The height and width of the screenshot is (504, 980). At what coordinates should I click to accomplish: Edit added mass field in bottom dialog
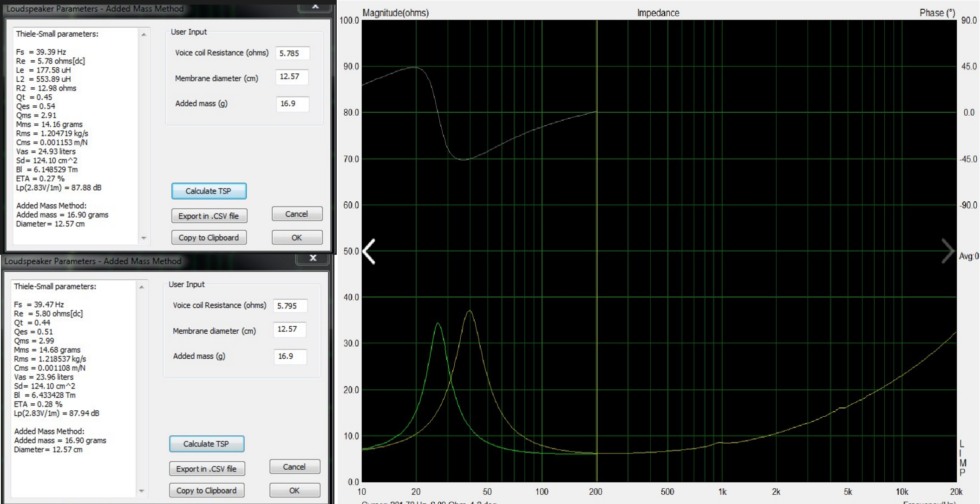(x=290, y=356)
